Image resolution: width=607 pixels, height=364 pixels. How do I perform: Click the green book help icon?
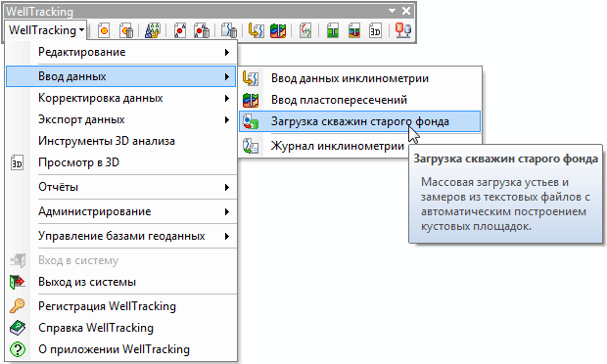click(18, 328)
